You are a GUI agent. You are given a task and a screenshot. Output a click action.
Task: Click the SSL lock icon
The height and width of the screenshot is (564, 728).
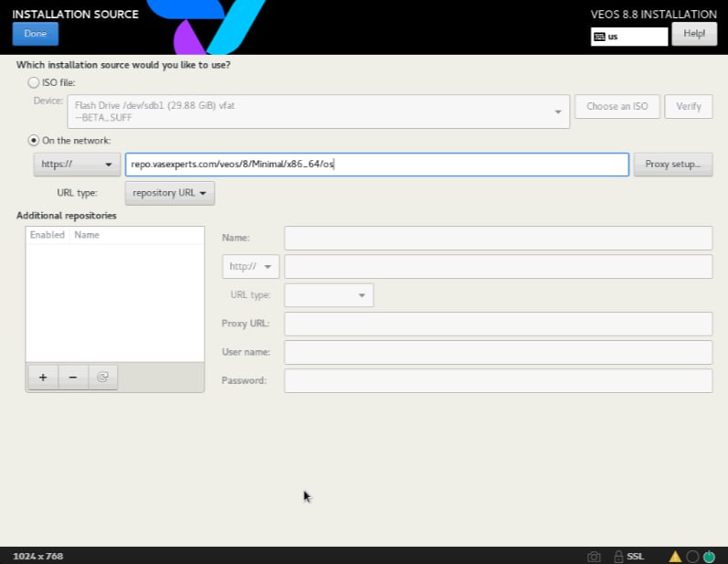(618, 556)
